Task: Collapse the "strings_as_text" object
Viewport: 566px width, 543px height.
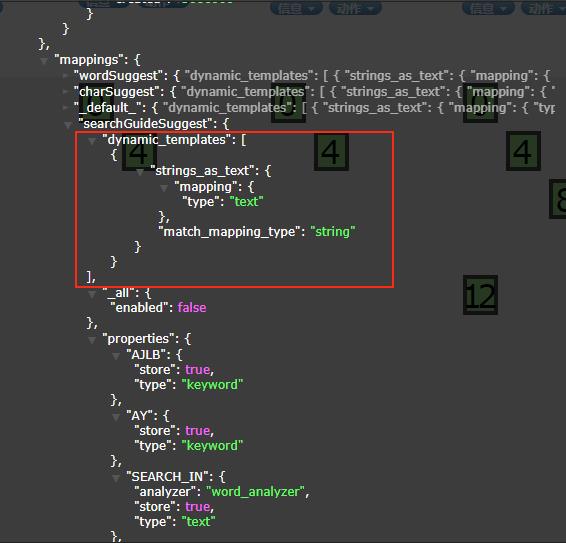Action: tap(140, 172)
